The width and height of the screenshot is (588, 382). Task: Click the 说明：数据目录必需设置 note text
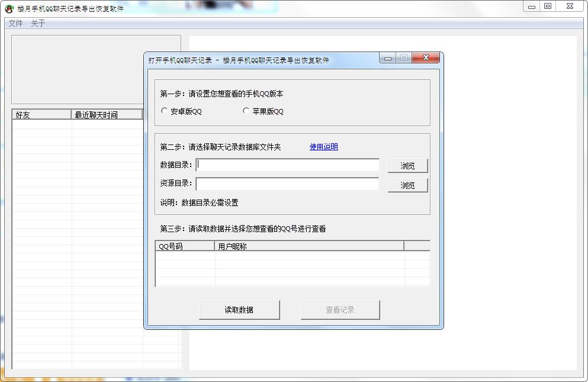pos(199,203)
